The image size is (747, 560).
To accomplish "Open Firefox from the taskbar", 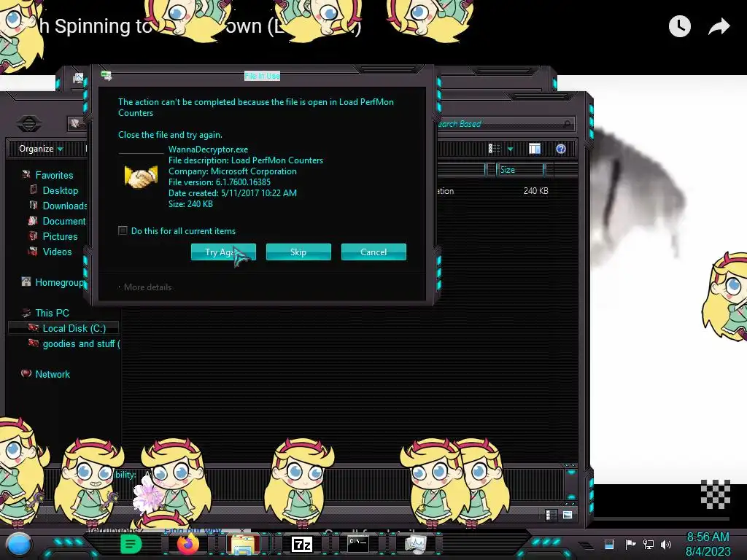I will (187, 544).
